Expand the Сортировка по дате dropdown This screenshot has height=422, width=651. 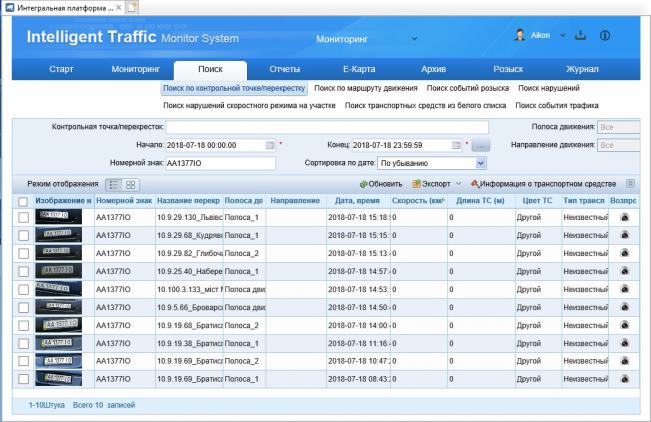(x=456, y=162)
